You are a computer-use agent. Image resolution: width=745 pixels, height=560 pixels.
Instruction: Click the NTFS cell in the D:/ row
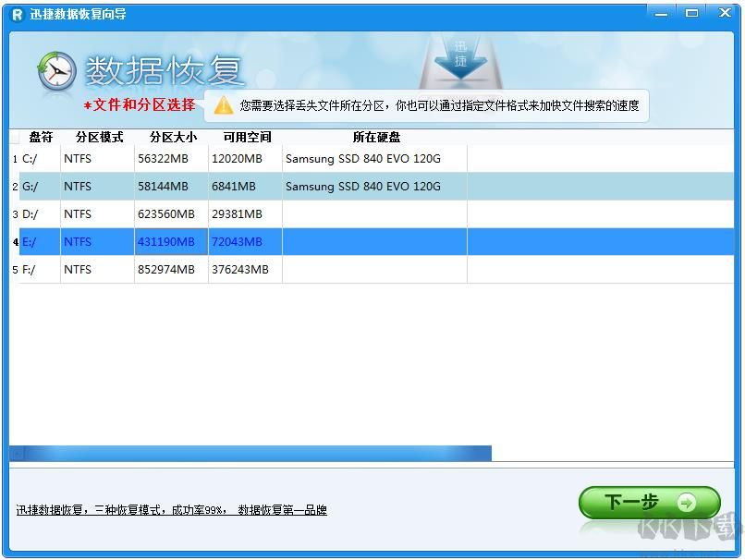pyautogui.click(x=97, y=214)
